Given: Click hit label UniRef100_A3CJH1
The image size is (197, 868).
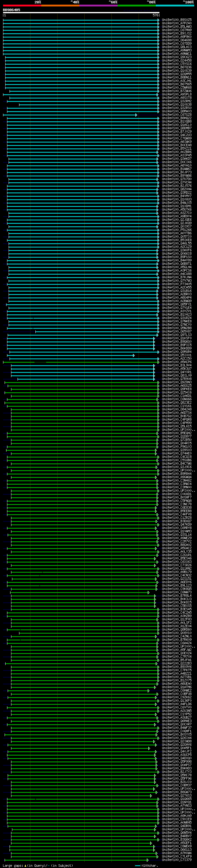Looking at the screenshot, I should coord(177,81).
